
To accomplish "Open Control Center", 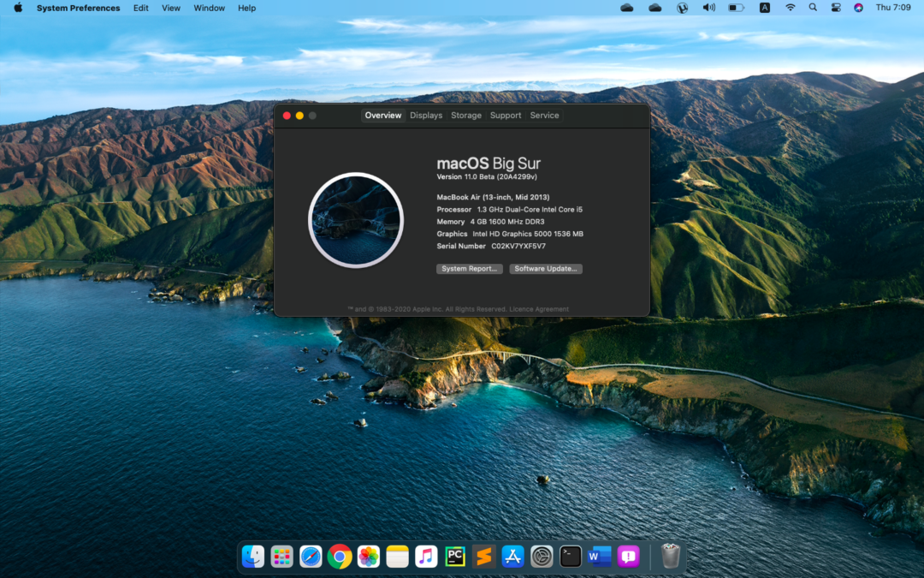I will (x=836, y=8).
